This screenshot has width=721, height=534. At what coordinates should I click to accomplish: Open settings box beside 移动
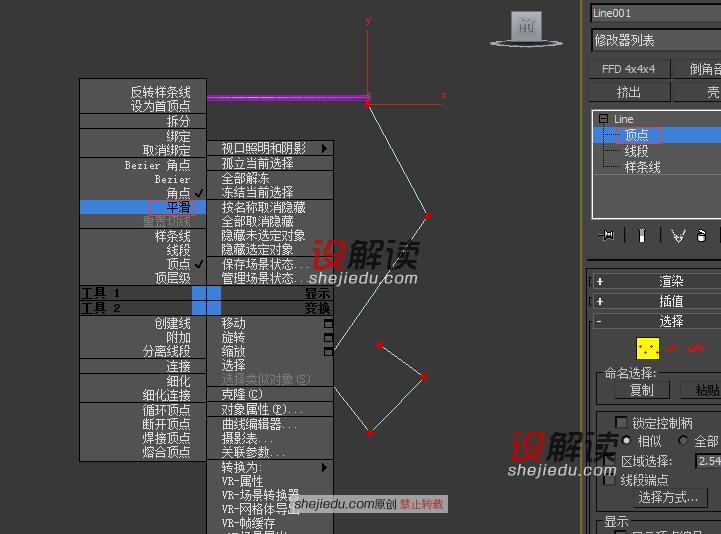328,324
